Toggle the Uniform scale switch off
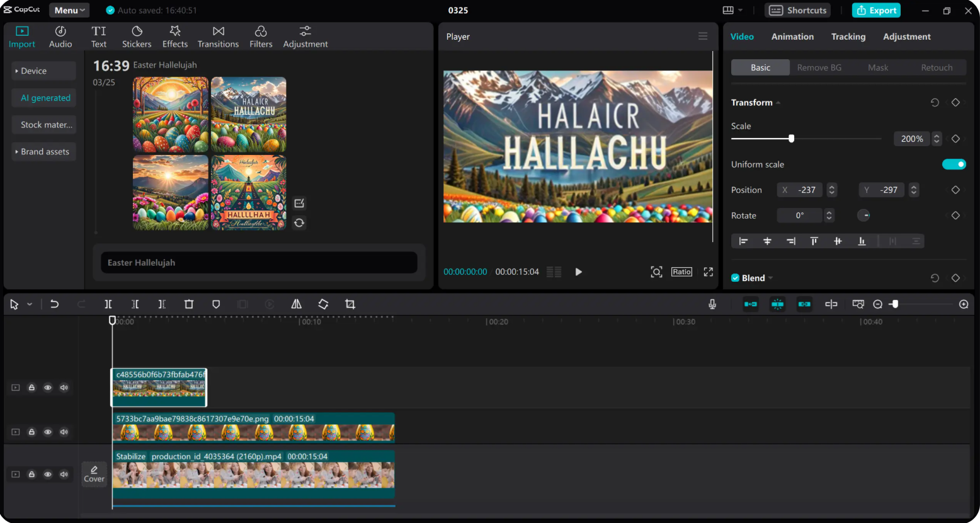 click(954, 164)
